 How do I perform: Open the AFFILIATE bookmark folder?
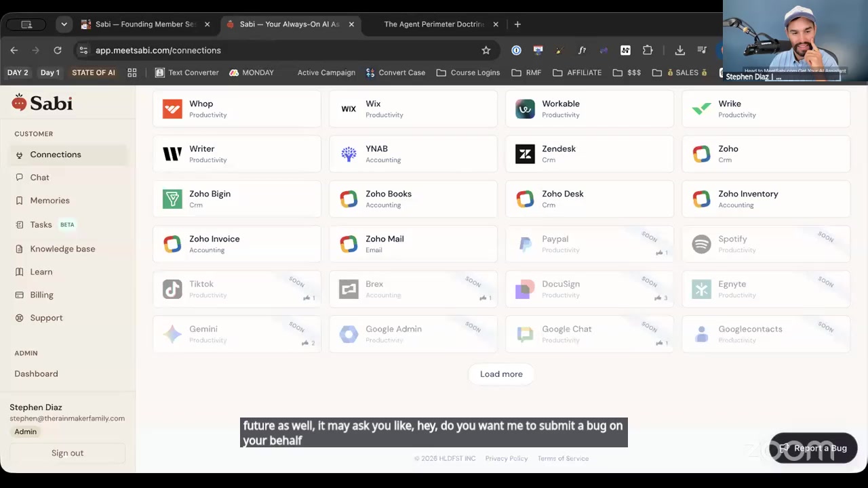tap(577, 73)
